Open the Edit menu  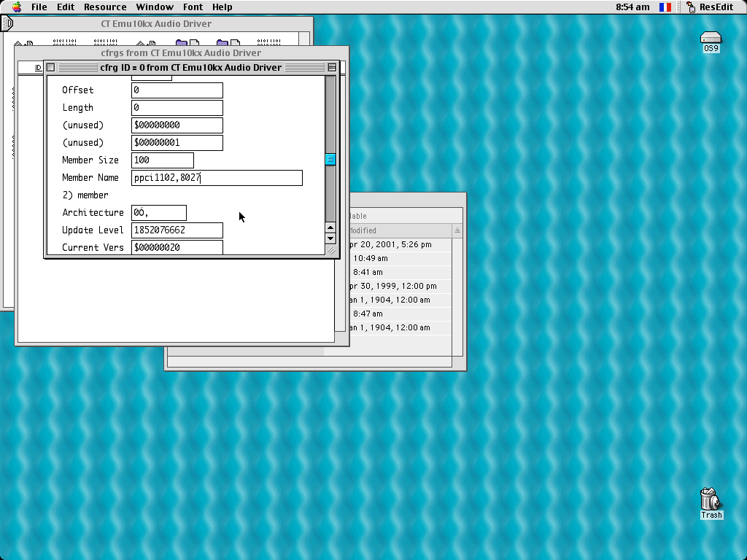pos(65,7)
